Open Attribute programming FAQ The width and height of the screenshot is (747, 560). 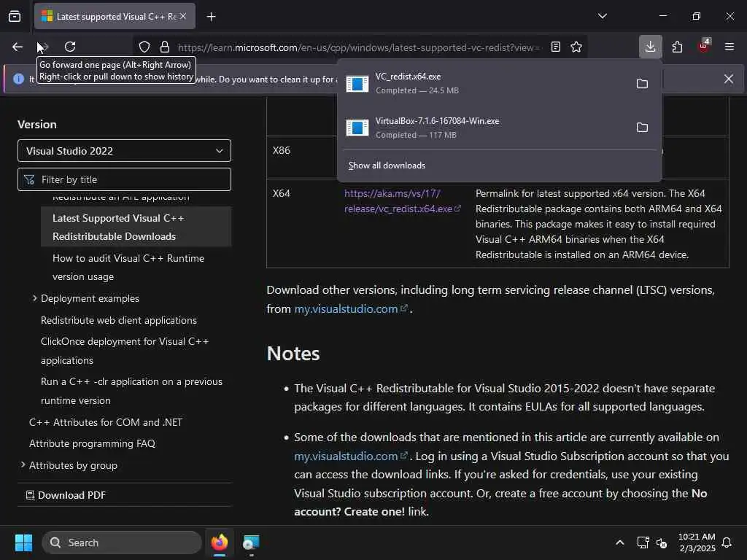pyautogui.click(x=92, y=443)
